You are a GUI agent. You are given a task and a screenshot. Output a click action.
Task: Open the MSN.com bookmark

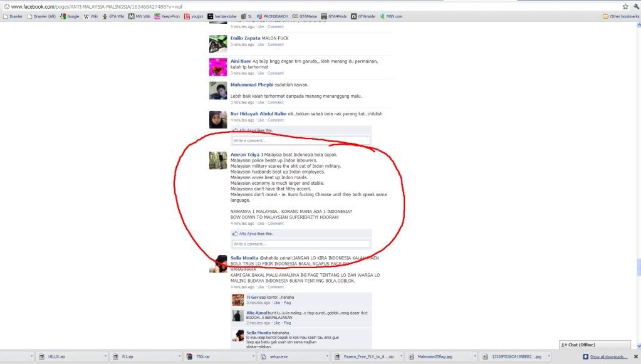390,16
